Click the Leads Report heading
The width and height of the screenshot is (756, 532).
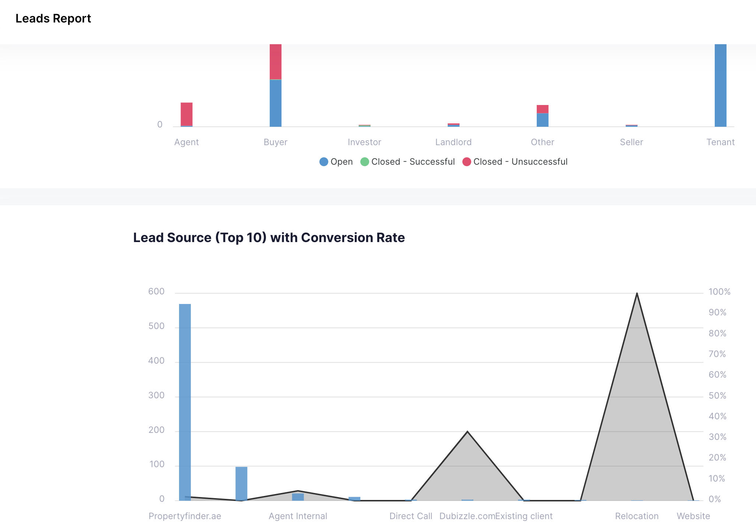[53, 18]
